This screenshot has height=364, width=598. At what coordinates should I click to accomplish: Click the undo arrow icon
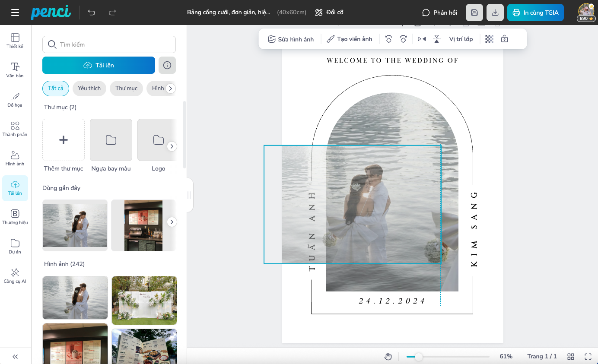click(x=92, y=13)
